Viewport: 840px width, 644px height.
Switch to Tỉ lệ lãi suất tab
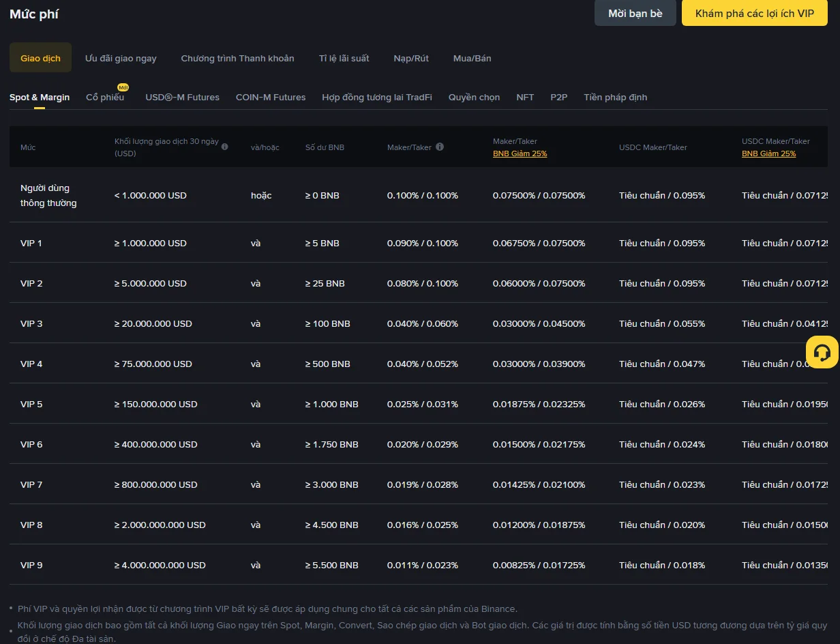344,58
